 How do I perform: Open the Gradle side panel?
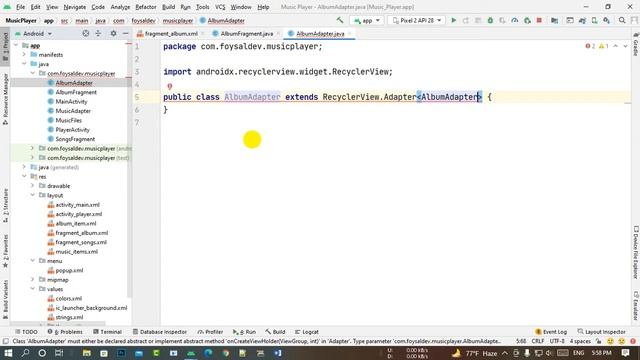pos(636,44)
